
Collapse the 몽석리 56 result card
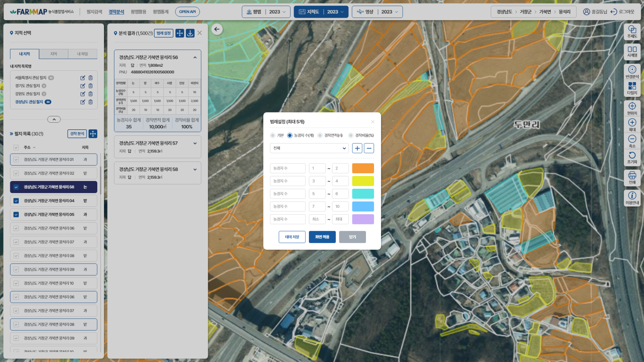click(x=195, y=57)
